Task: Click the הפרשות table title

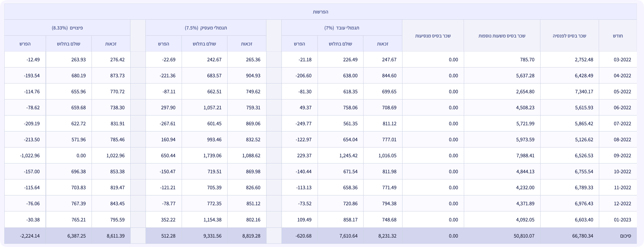Action: coord(320,12)
